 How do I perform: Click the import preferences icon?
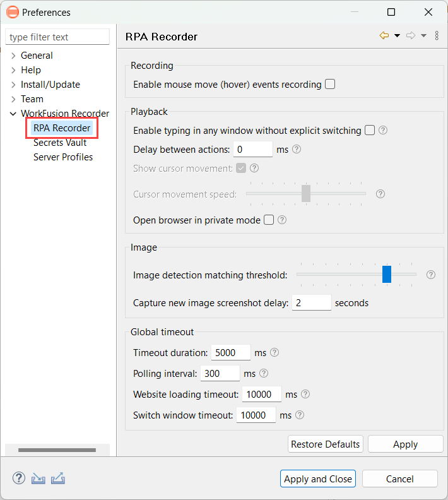[x=38, y=479]
